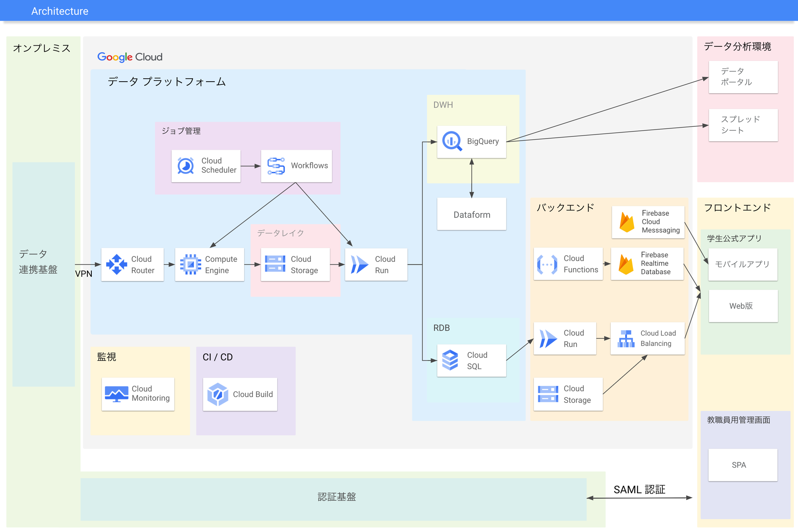The width and height of the screenshot is (798, 532).
Task: Click the 監視 heading
Action: point(106,357)
